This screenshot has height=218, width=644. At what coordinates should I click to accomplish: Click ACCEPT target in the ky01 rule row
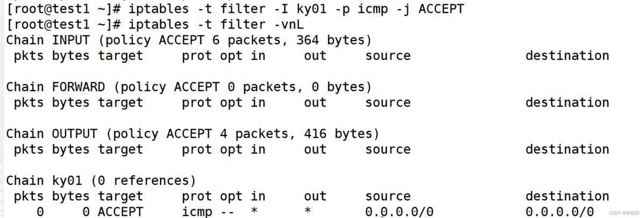pyautogui.click(x=120, y=212)
